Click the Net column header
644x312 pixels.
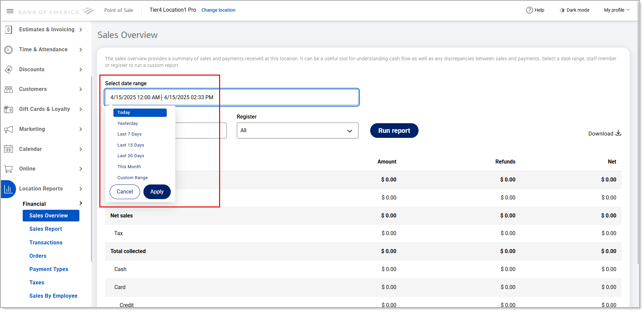pyautogui.click(x=612, y=162)
